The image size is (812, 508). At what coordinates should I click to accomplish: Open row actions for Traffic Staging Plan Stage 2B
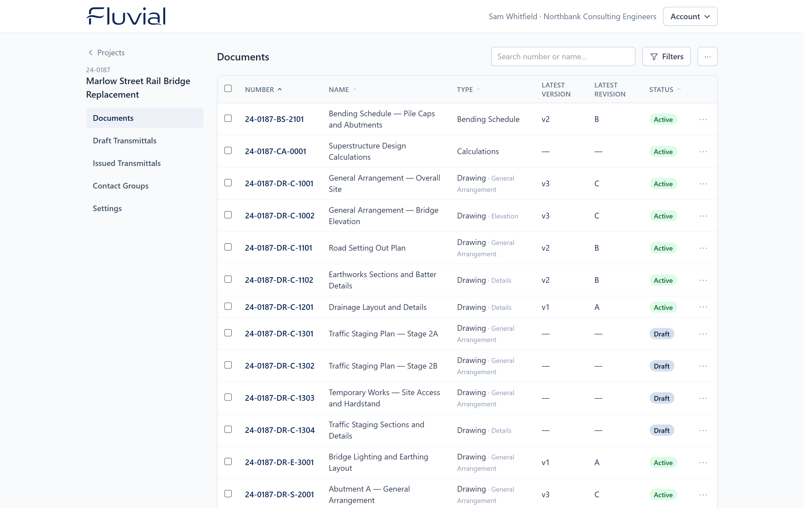(x=703, y=366)
